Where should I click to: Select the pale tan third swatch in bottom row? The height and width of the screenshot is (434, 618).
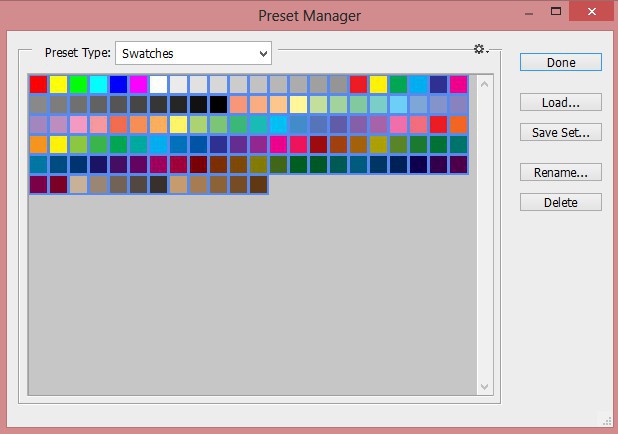tap(78, 184)
